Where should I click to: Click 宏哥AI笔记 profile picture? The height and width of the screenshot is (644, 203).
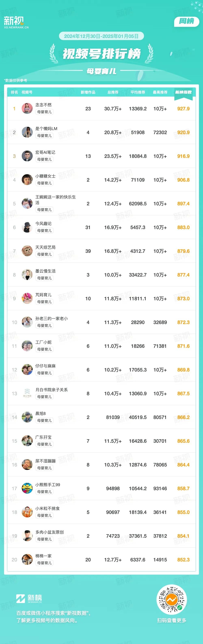(x=27, y=156)
